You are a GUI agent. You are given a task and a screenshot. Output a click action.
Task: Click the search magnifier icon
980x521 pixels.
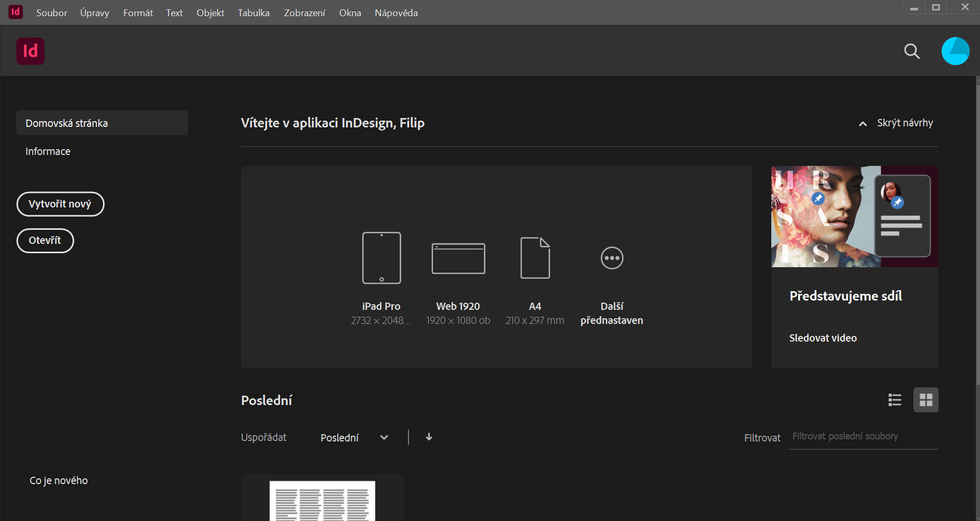point(911,51)
